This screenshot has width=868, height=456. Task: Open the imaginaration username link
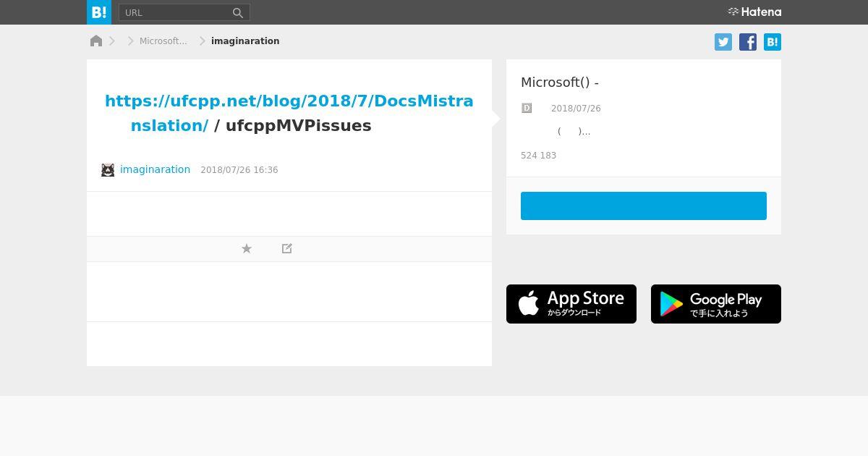click(x=155, y=169)
